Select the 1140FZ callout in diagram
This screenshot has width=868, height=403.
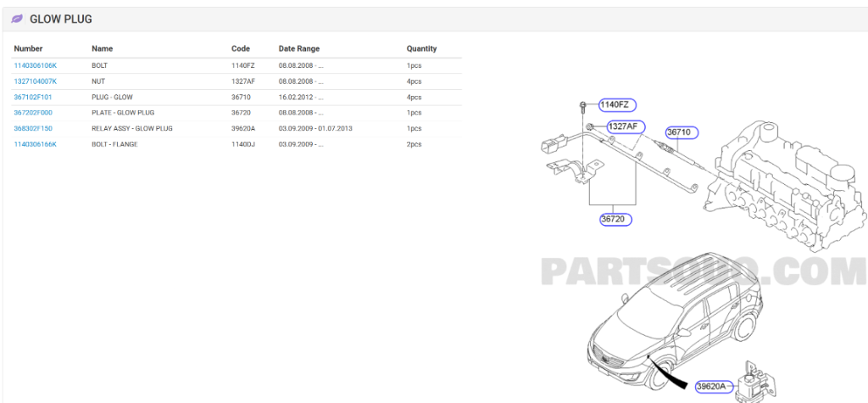point(616,105)
